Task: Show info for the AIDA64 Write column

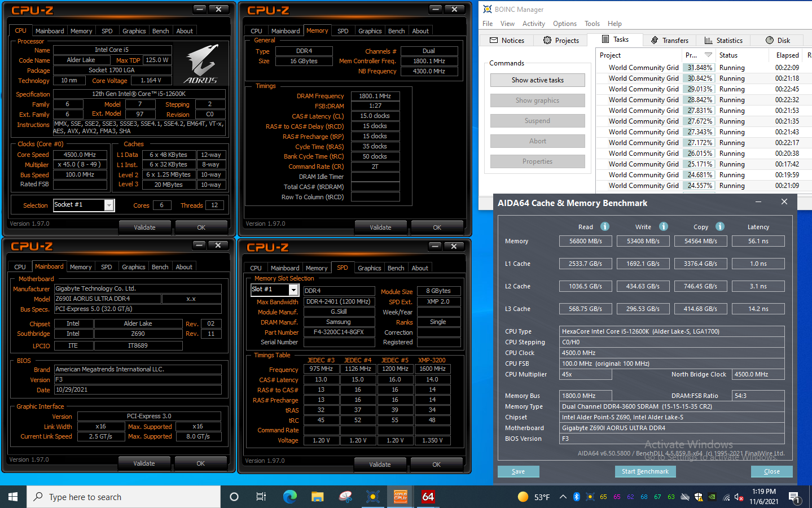Action: (x=664, y=226)
